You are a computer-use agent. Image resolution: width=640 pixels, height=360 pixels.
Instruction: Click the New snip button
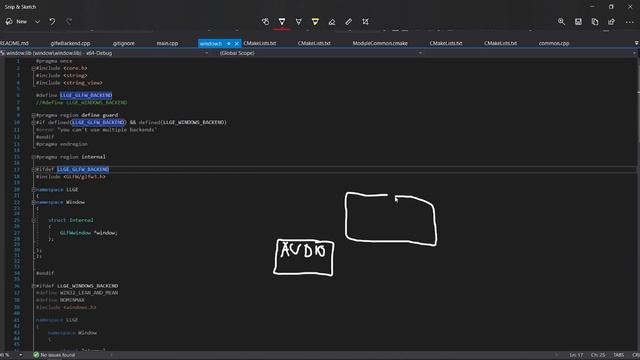point(16,22)
